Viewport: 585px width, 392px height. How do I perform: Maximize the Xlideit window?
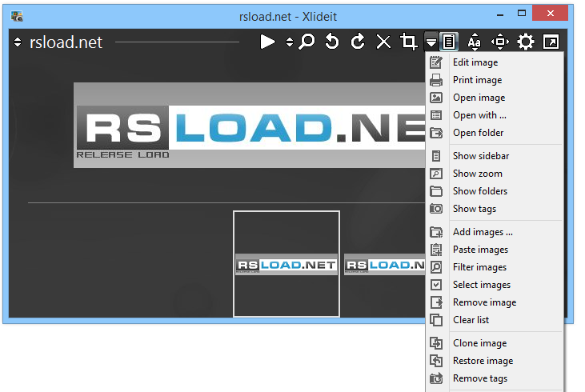pos(522,14)
